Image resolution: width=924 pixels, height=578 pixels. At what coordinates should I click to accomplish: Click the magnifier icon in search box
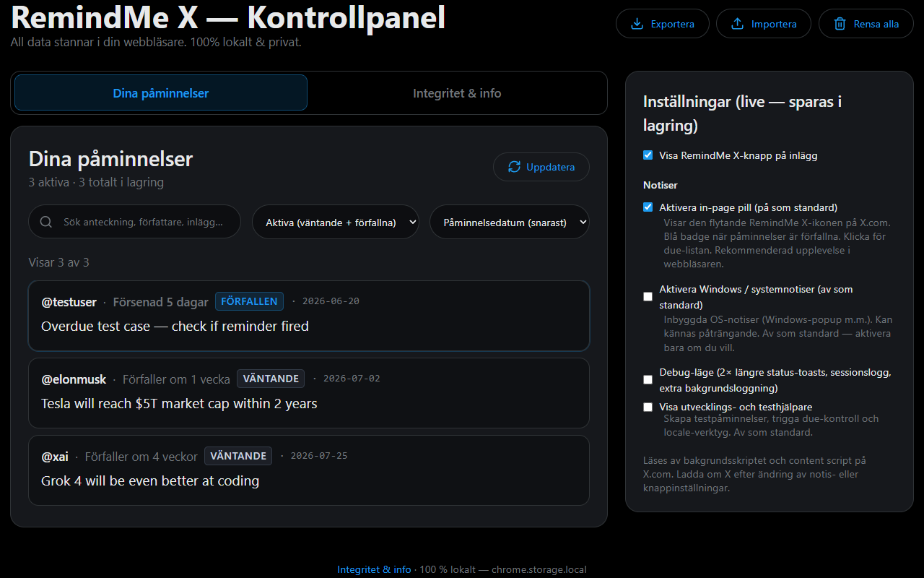point(46,222)
